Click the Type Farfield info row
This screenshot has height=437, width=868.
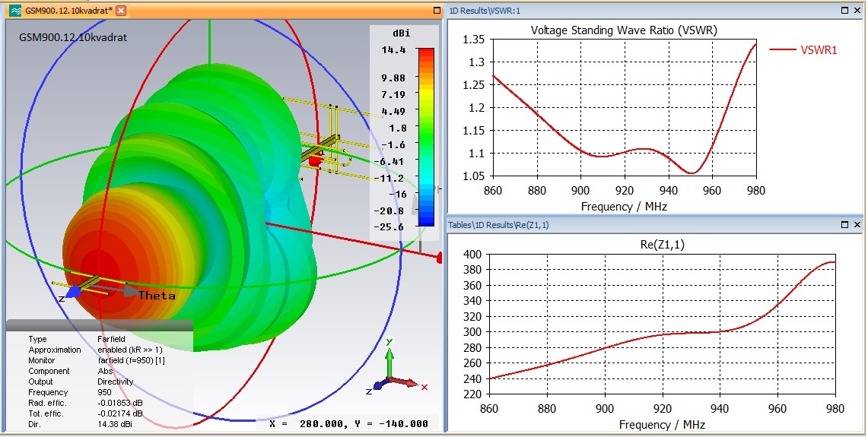click(x=77, y=339)
